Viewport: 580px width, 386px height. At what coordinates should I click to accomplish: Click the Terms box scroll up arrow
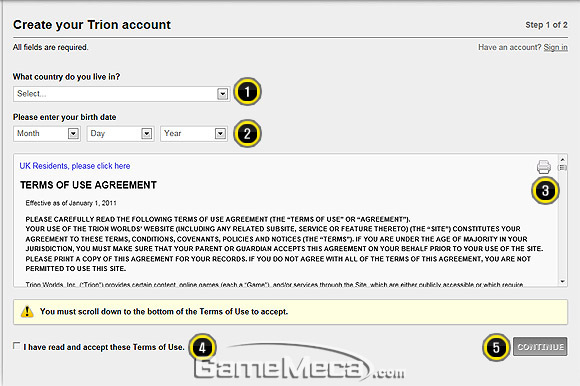pos(562,160)
